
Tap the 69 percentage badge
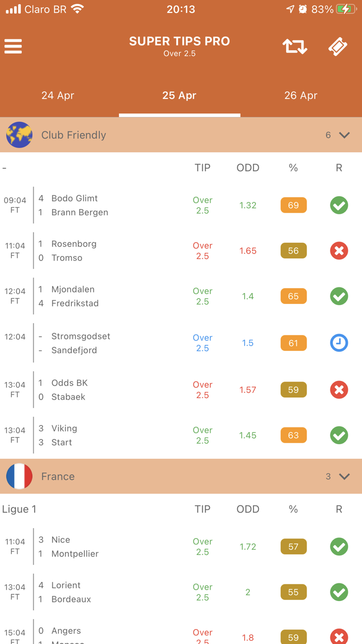[293, 205]
